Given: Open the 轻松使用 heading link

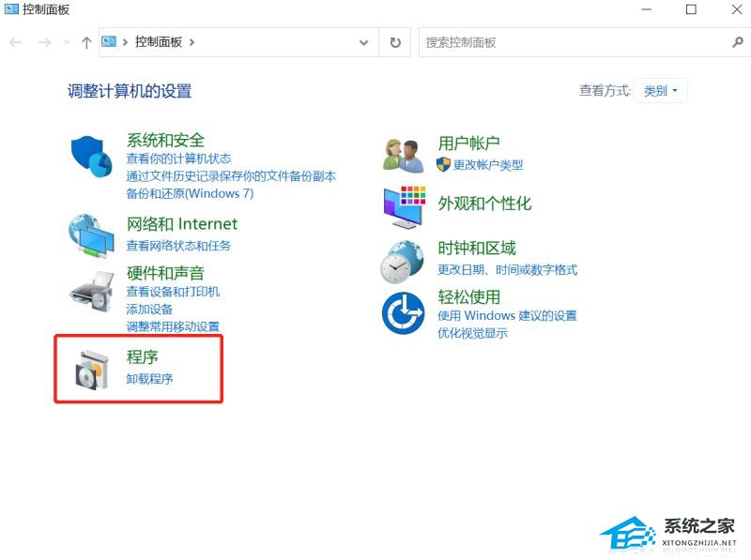Looking at the screenshot, I should (468, 296).
